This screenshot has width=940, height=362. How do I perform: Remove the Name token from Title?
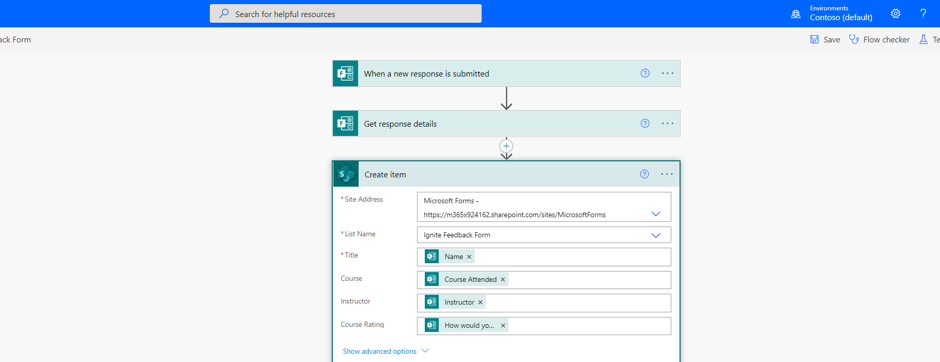pyautogui.click(x=469, y=257)
